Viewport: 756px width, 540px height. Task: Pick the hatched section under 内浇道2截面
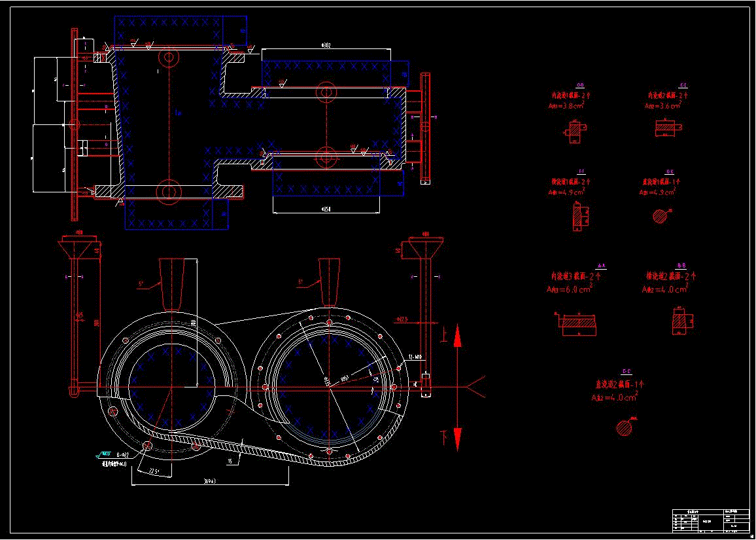[666, 128]
